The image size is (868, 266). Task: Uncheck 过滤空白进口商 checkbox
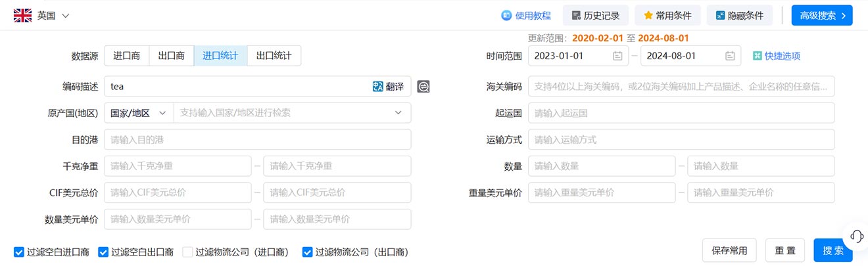19,252
